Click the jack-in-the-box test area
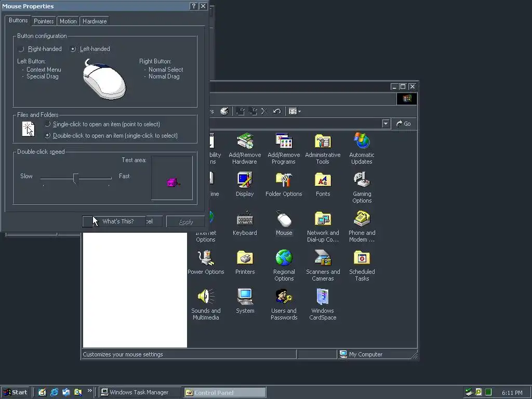 pos(172,178)
